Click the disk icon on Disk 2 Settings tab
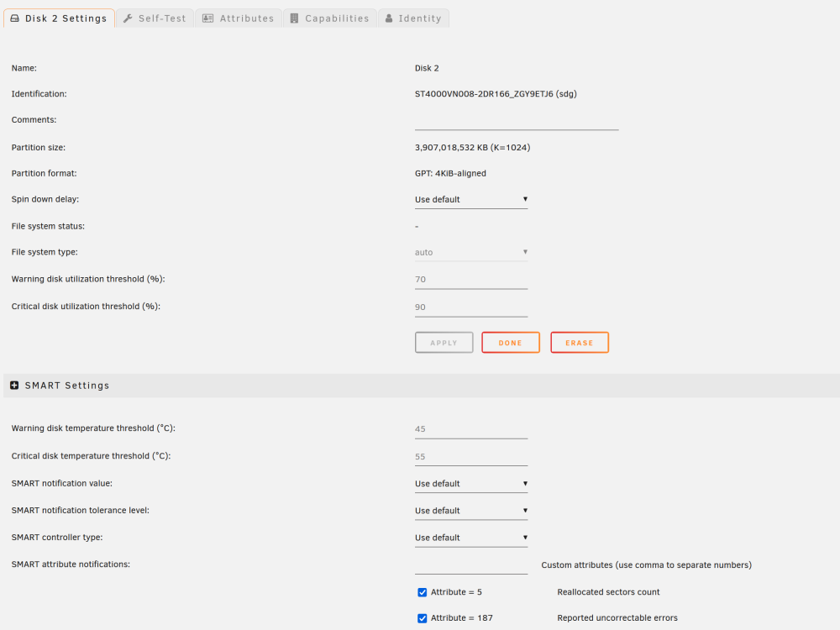 (15, 18)
